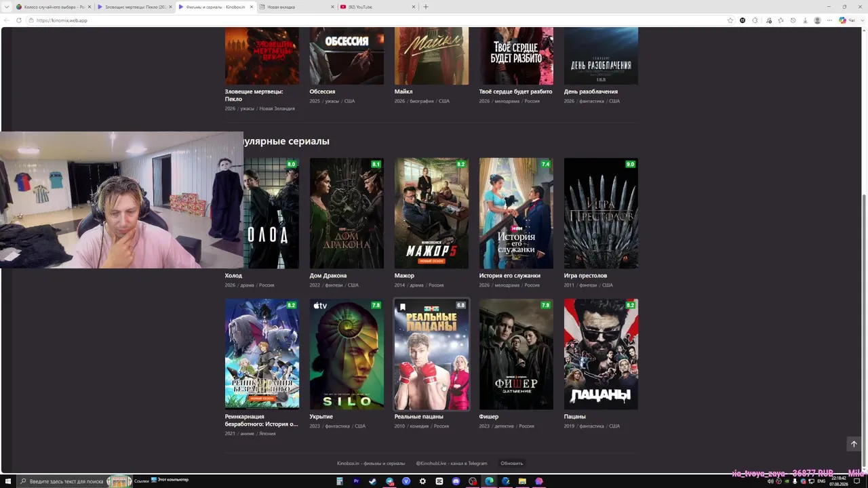The width and height of the screenshot is (868, 488).
Task: Switch to the YouTube tab
Action: [x=377, y=7]
